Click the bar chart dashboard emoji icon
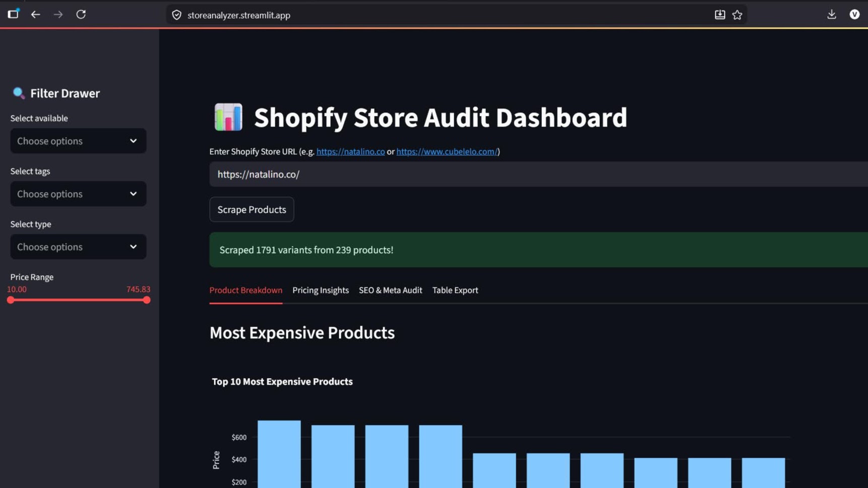The image size is (868, 488). tap(228, 117)
